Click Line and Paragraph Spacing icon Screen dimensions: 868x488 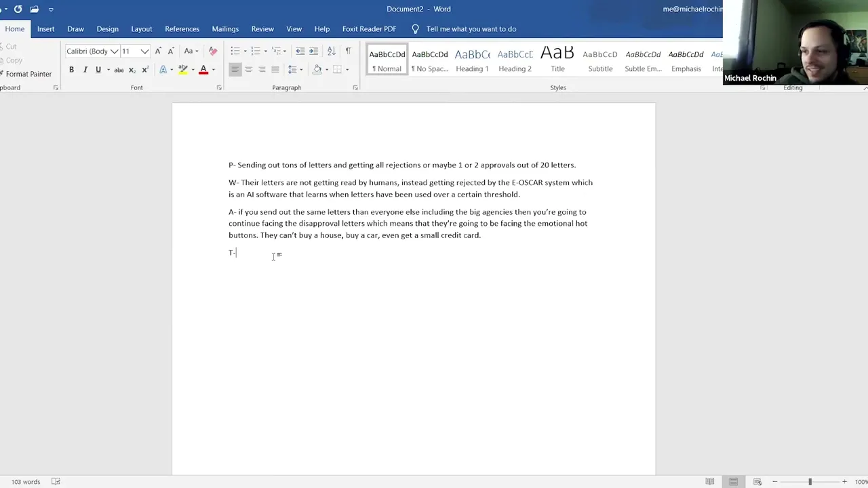pyautogui.click(x=292, y=69)
